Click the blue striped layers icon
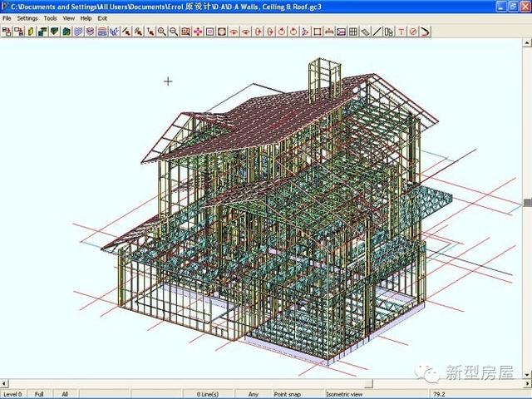This screenshot has height=399, width=532. click(x=102, y=32)
